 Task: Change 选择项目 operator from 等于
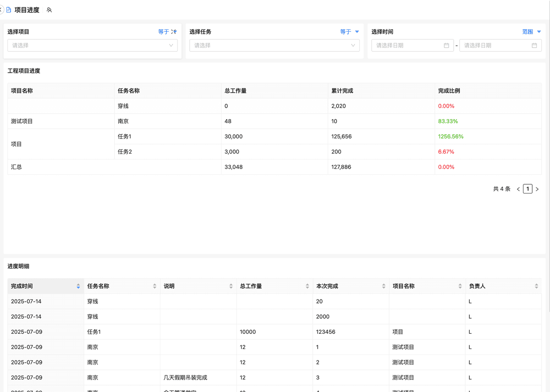(167, 32)
